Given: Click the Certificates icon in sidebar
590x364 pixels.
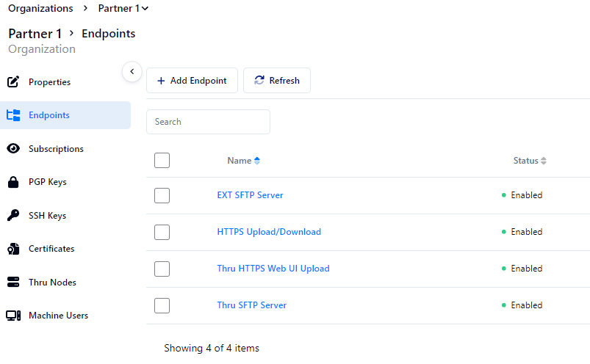Looking at the screenshot, I should coord(12,249).
